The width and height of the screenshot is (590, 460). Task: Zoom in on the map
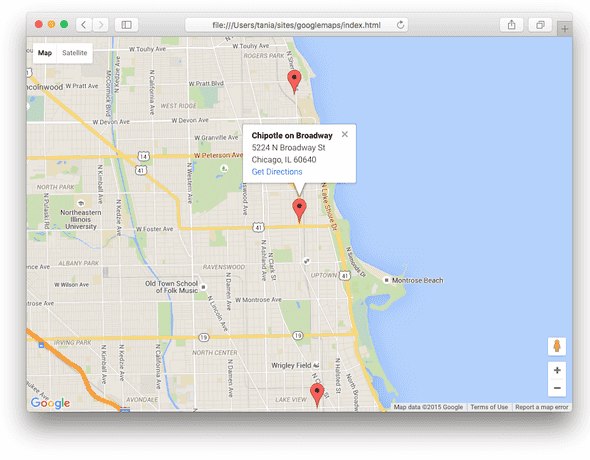point(557,370)
